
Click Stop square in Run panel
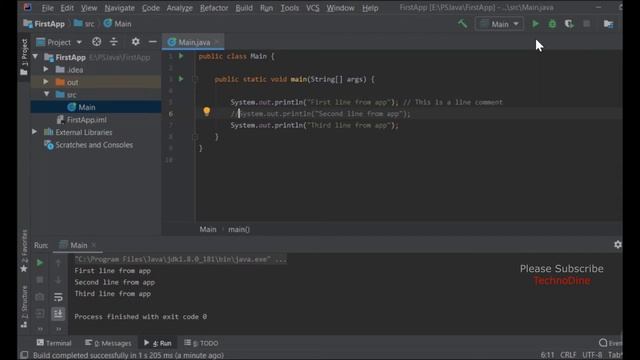pyautogui.click(x=40, y=280)
